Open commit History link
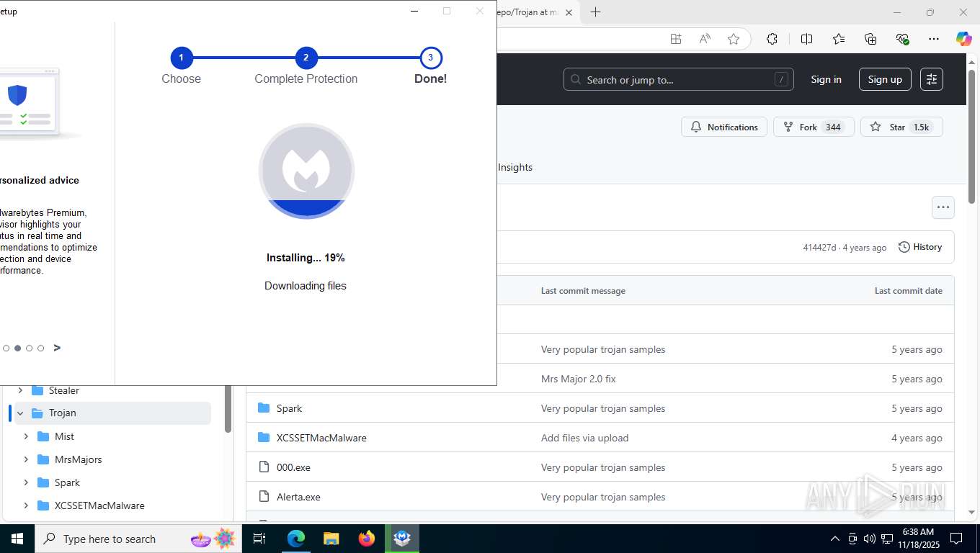This screenshot has width=980, height=553. click(x=920, y=247)
